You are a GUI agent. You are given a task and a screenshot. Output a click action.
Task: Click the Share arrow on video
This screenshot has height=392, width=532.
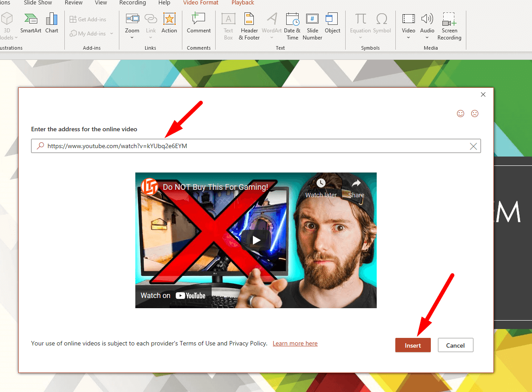click(356, 184)
